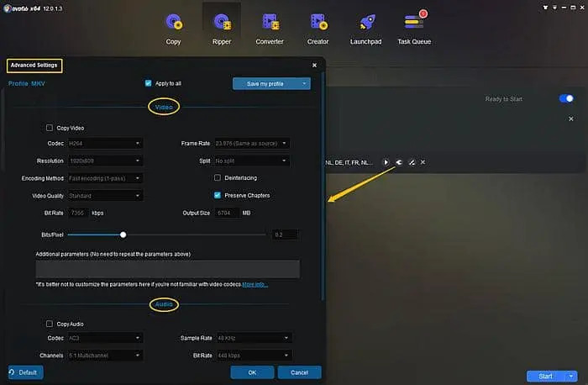Click the Output Size MB field
The width and height of the screenshot is (588, 385).
click(x=226, y=213)
